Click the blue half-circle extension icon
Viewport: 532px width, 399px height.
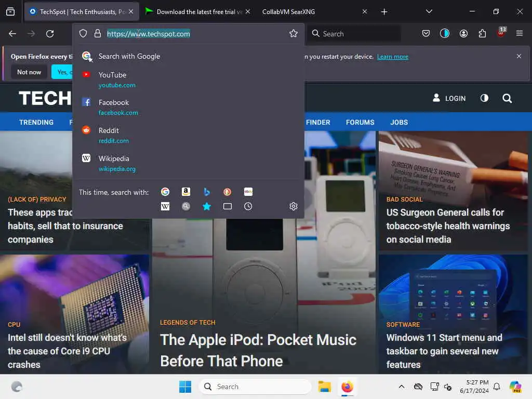click(445, 33)
